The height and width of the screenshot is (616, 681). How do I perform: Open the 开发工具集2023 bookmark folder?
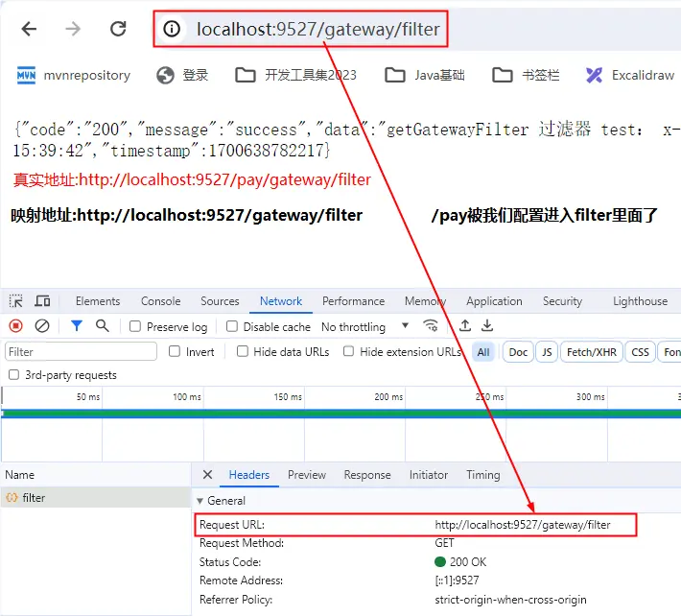(x=296, y=75)
